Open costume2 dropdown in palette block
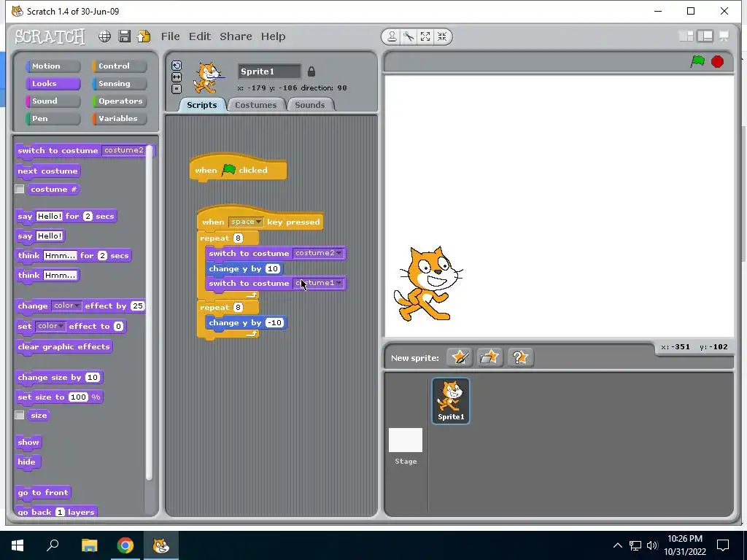This screenshot has width=747, height=560. click(x=125, y=150)
